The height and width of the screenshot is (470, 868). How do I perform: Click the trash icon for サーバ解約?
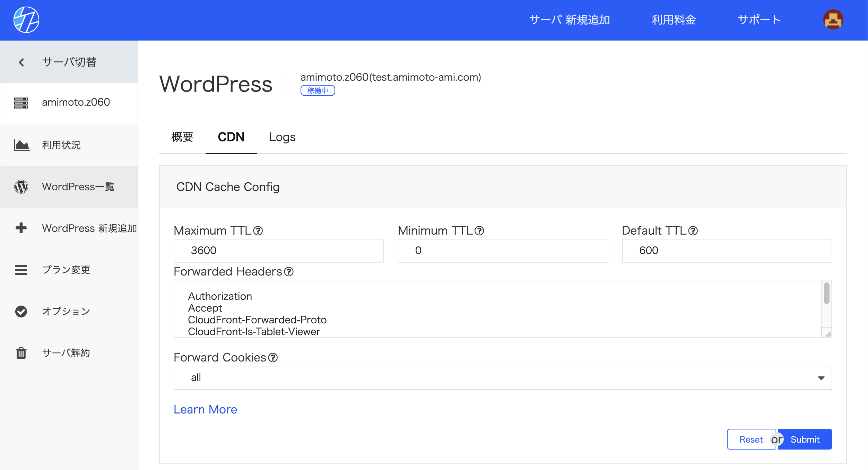click(x=21, y=353)
